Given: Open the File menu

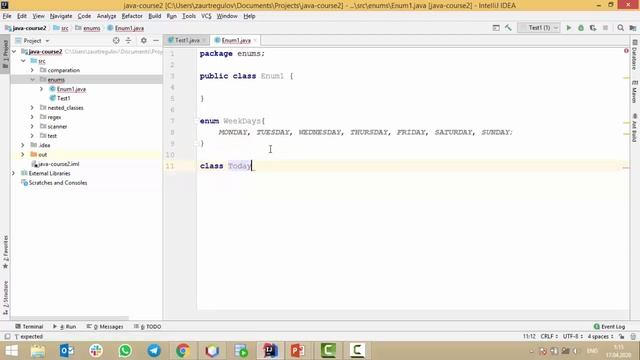Looking at the screenshot, I should tap(7, 16).
